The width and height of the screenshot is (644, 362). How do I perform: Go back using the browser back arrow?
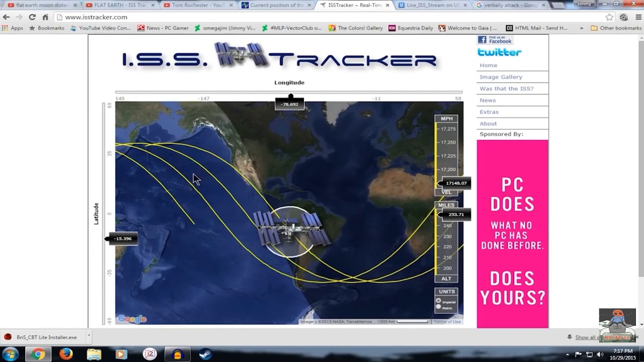tap(7, 17)
